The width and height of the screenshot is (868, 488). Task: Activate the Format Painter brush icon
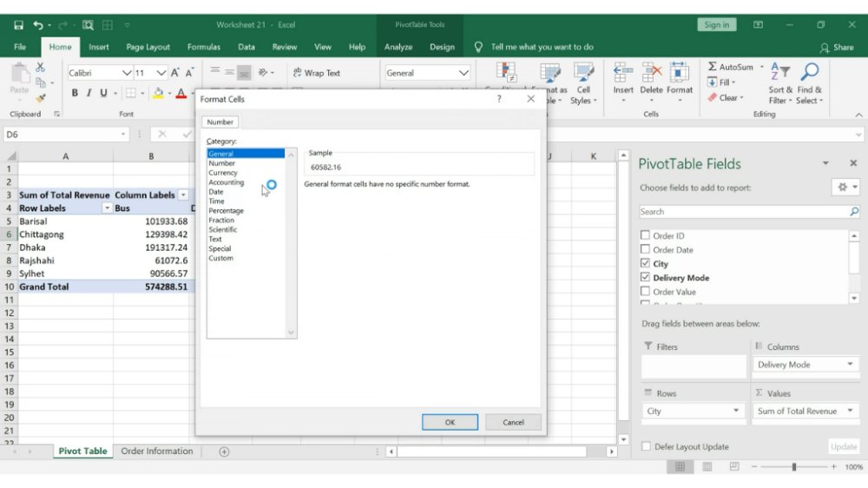coord(40,98)
